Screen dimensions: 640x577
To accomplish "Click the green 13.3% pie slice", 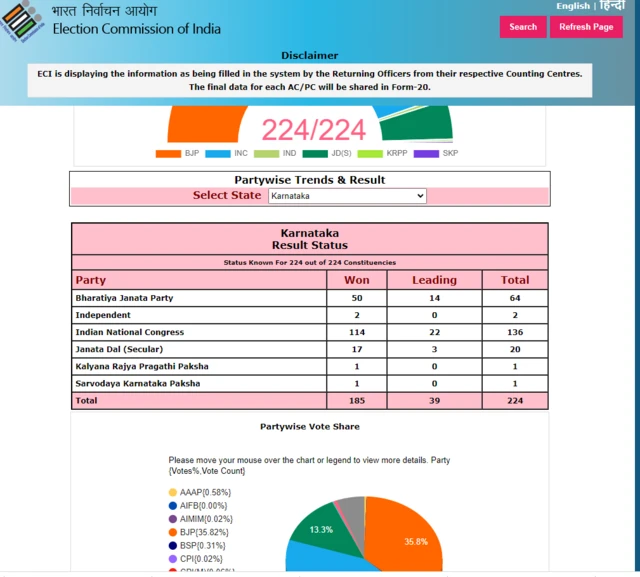I will click(x=322, y=530).
